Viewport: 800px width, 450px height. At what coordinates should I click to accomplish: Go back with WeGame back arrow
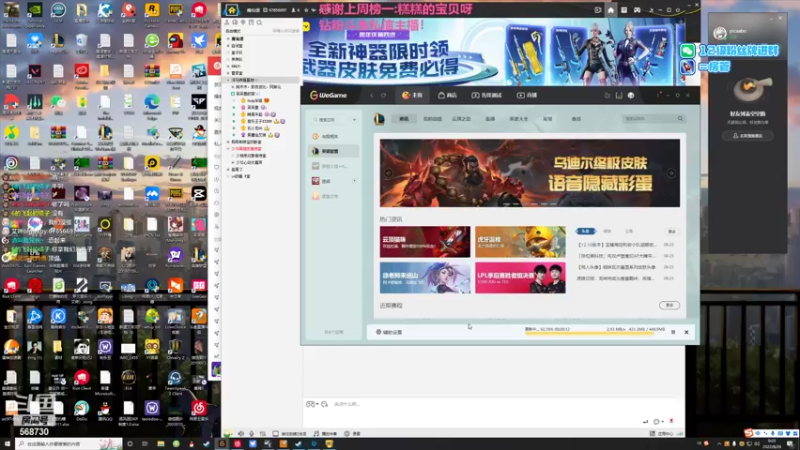(x=372, y=95)
